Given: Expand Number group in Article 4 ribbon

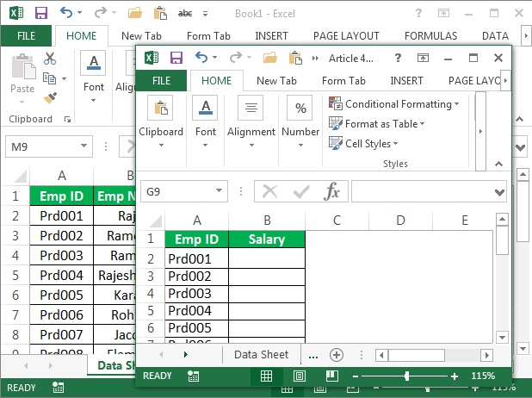Looking at the screenshot, I should click(x=300, y=146).
